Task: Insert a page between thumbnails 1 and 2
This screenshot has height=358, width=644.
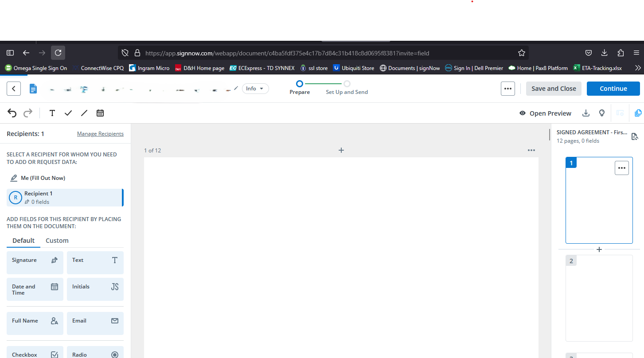Action: (599, 249)
